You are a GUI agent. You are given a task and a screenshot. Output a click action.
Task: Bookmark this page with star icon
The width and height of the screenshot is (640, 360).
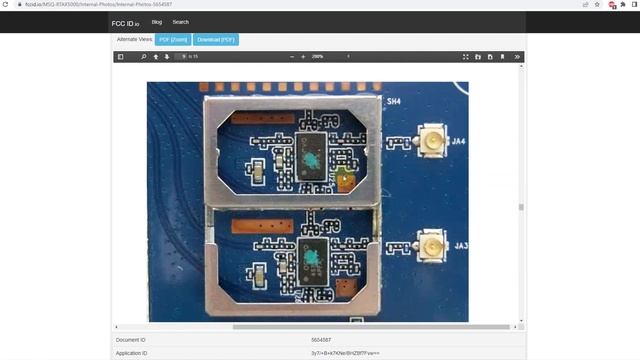point(597,4)
